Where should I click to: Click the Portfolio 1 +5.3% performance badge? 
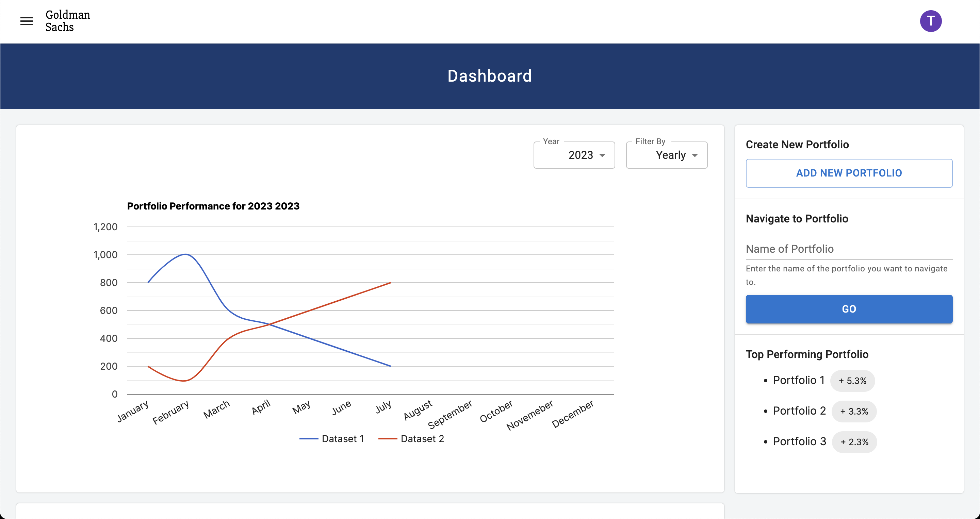[852, 381]
